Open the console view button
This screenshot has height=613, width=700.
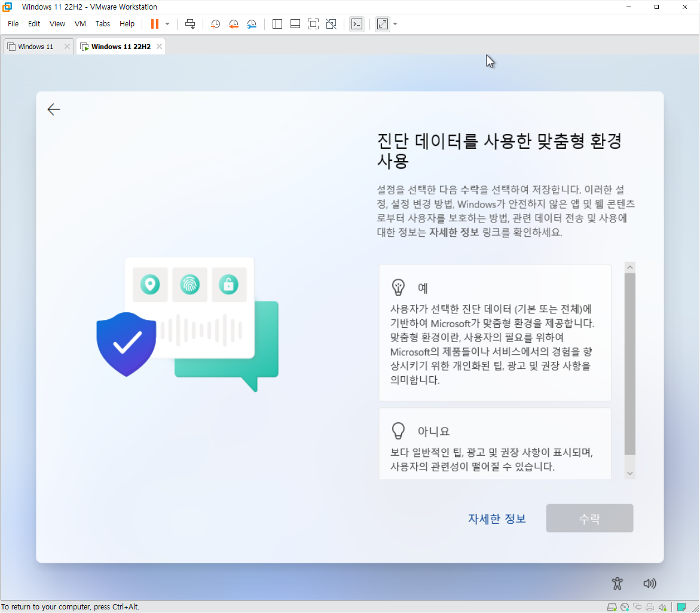click(x=357, y=24)
